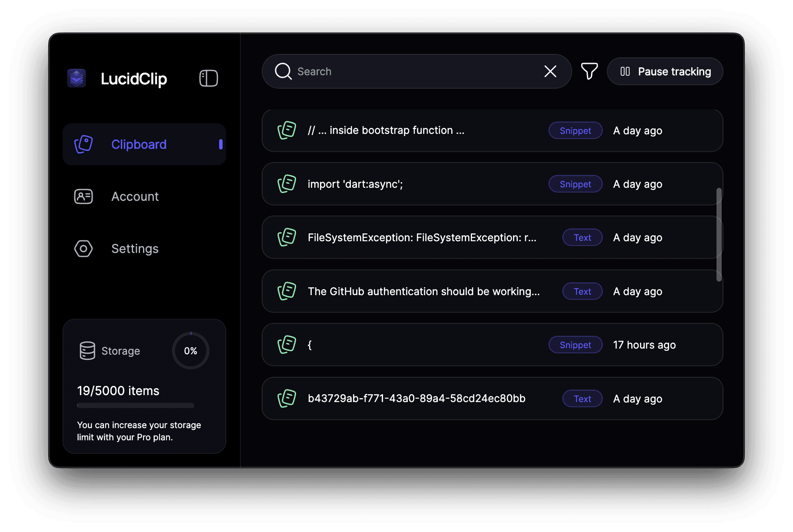Open the filter funnel icon
Image resolution: width=793 pixels, height=532 pixels.
pyautogui.click(x=589, y=71)
